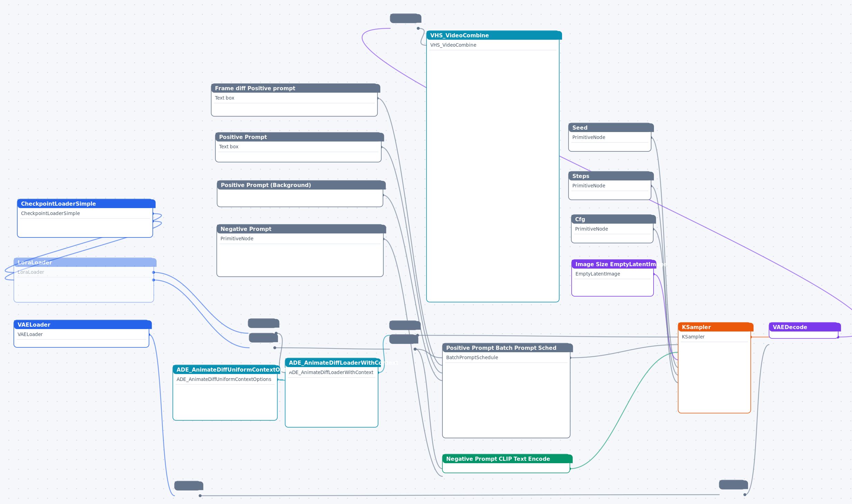Select the unlabeled reroute node below ADE_AnimateDiffUniformContextOptions

[189, 486]
